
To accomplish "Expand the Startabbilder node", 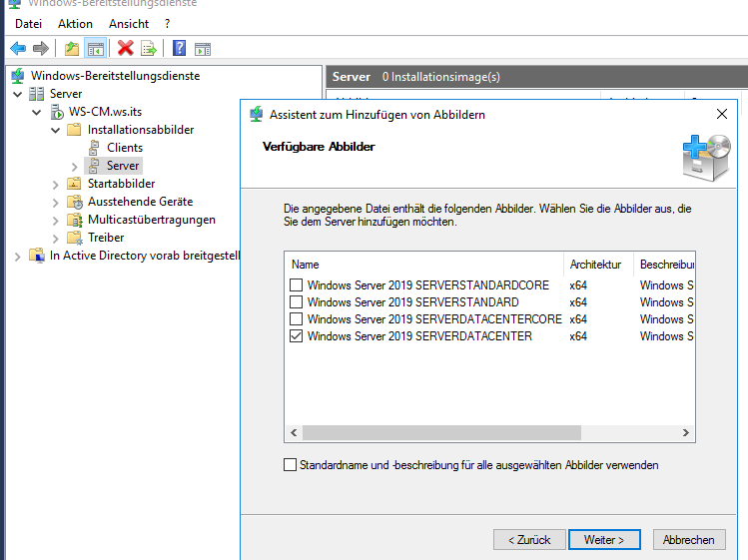I will [x=55, y=185].
